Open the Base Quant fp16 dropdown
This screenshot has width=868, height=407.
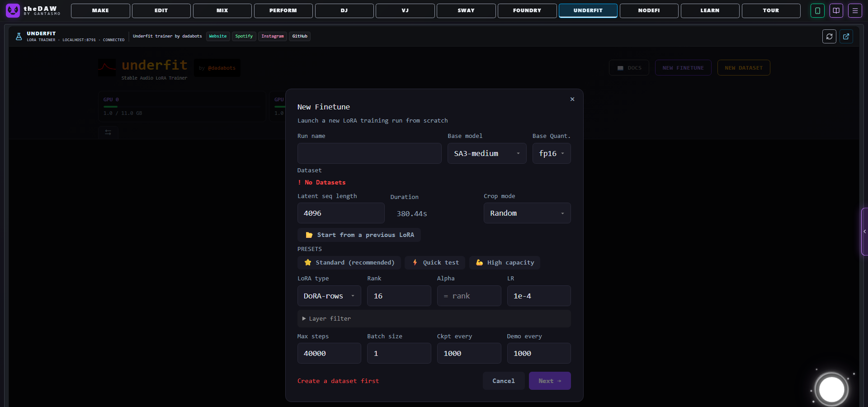click(552, 153)
